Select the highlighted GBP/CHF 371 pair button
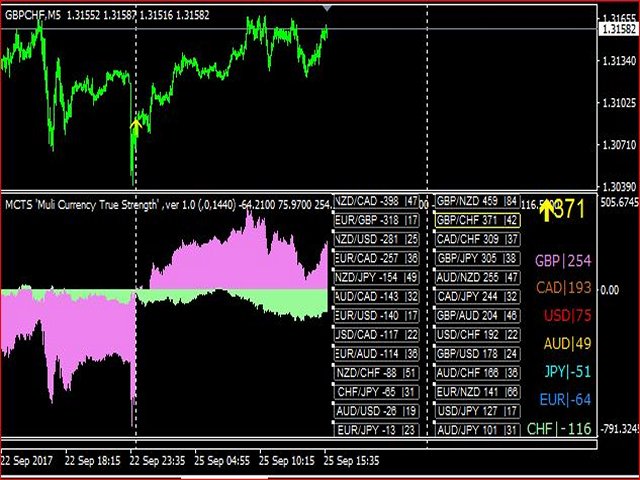The height and width of the screenshot is (480, 640). pos(478,220)
